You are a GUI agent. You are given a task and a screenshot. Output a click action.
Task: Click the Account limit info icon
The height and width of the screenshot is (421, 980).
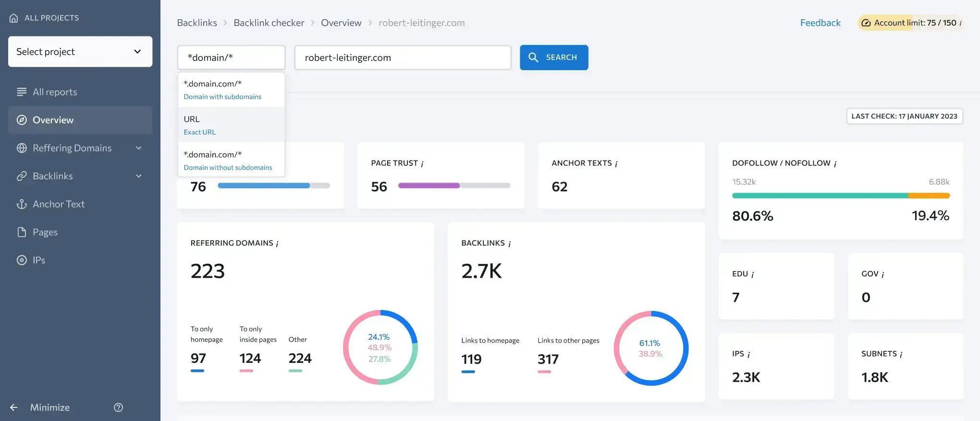(960, 23)
